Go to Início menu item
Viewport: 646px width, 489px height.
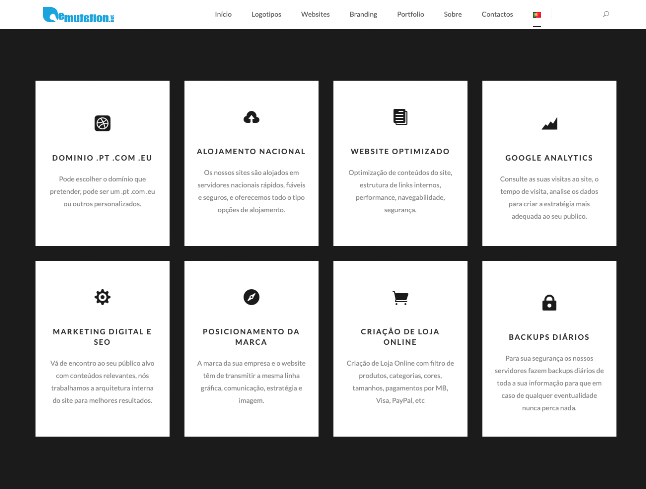[x=223, y=14]
